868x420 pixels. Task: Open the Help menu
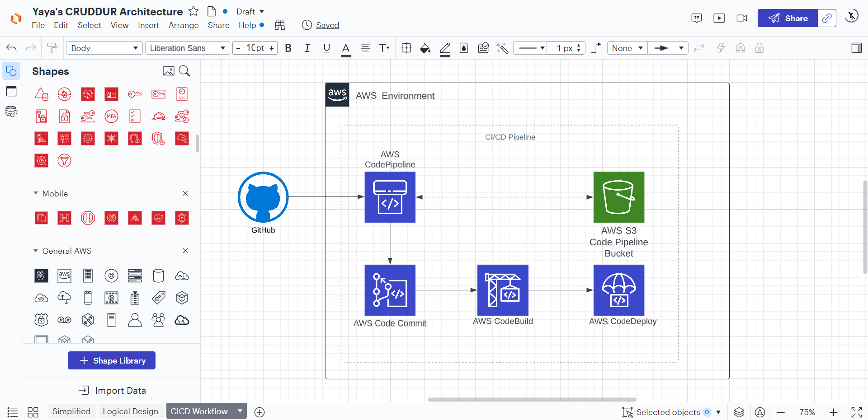247,25
